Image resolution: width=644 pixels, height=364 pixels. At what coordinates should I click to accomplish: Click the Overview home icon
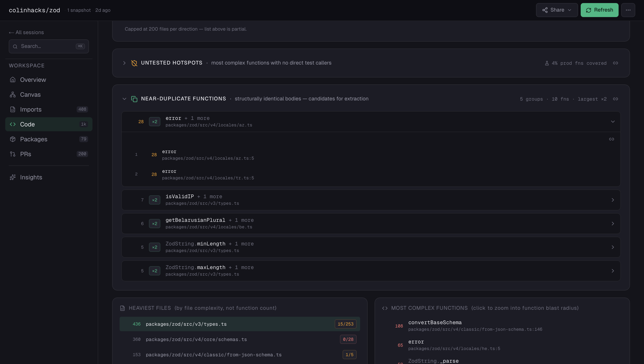pos(13,79)
